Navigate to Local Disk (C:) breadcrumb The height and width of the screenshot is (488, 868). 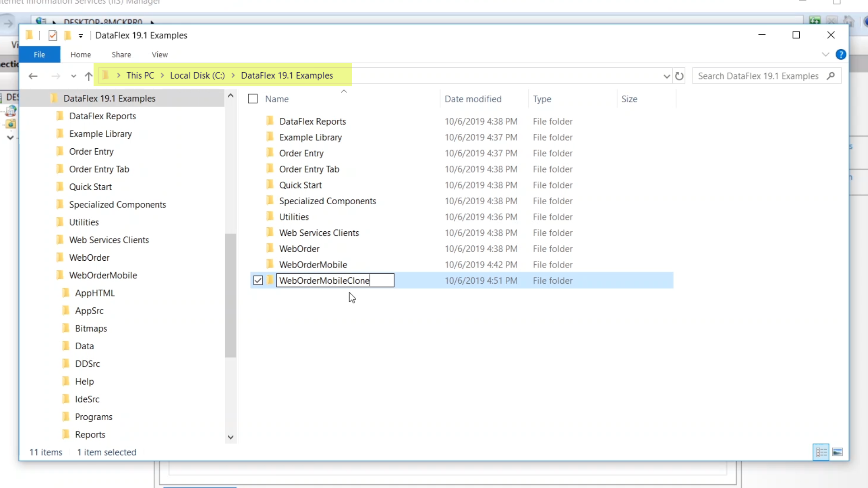pos(197,75)
